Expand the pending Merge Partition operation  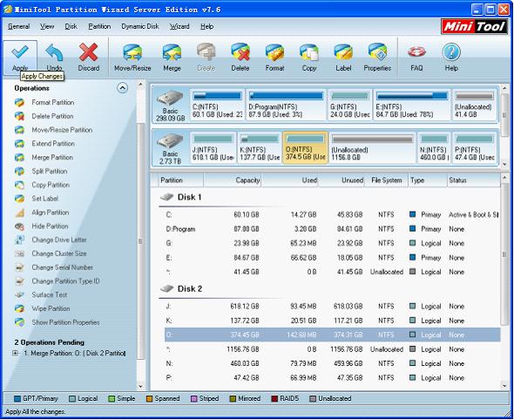(15, 354)
